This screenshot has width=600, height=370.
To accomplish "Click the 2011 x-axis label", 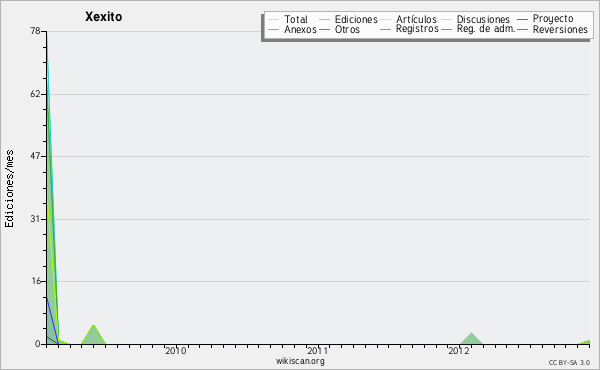I will (x=317, y=351).
